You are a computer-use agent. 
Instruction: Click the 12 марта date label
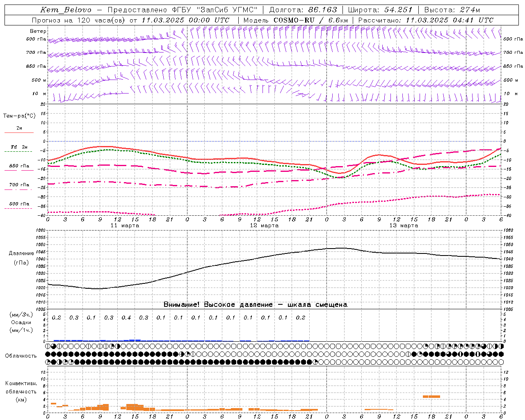264,226
